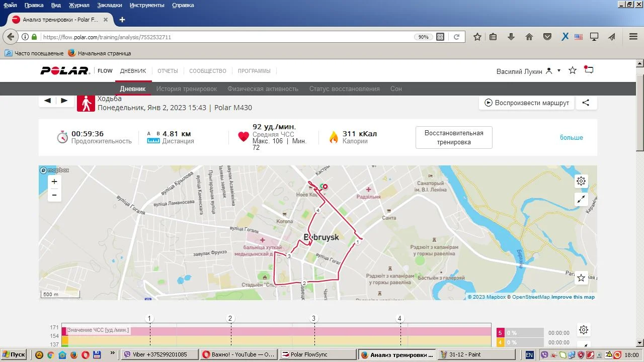The image size is (644, 362).
Task: Click the star icon in Polar header
Action: pos(572,70)
